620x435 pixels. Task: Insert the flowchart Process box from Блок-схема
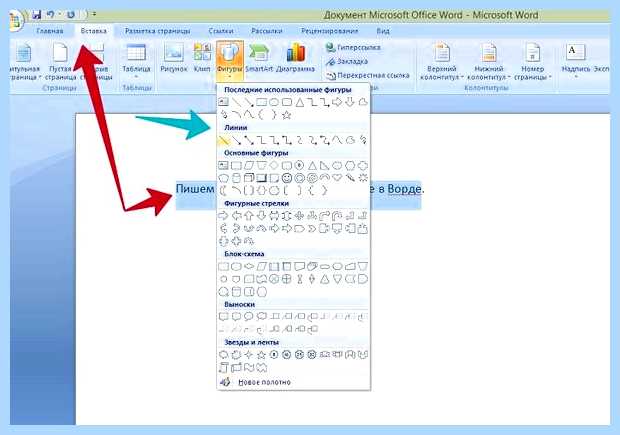coord(223,267)
